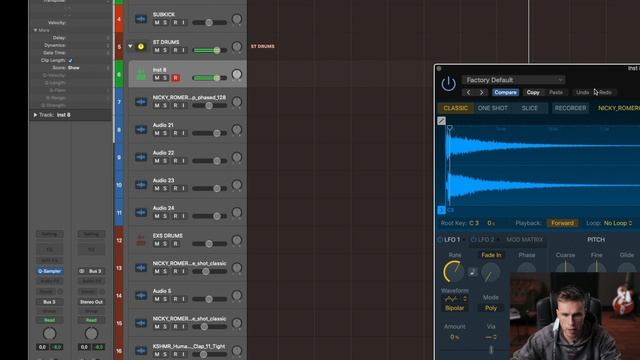Click the Audio 23 track waveform icon
640x360 pixels.
pyautogui.click(x=141, y=185)
